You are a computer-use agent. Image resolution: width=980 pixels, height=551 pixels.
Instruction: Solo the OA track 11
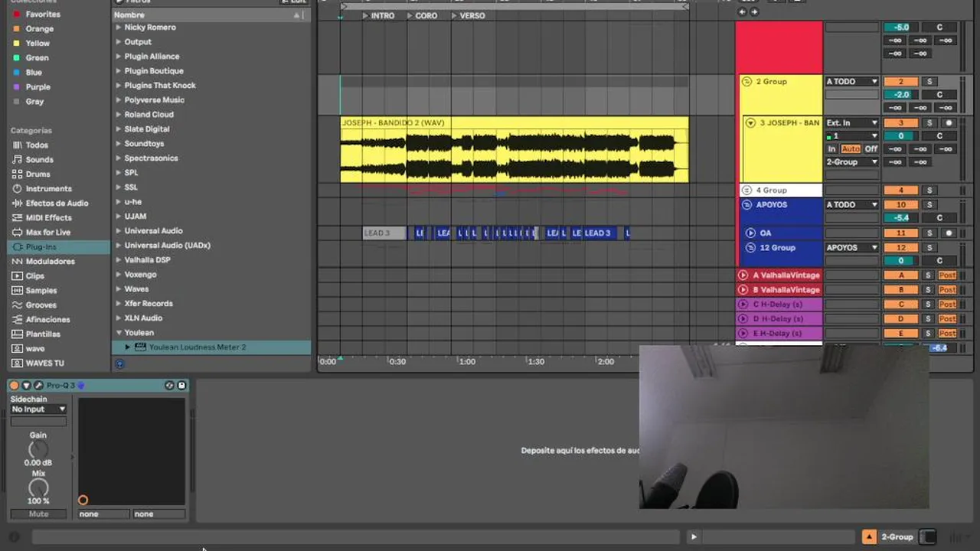929,233
